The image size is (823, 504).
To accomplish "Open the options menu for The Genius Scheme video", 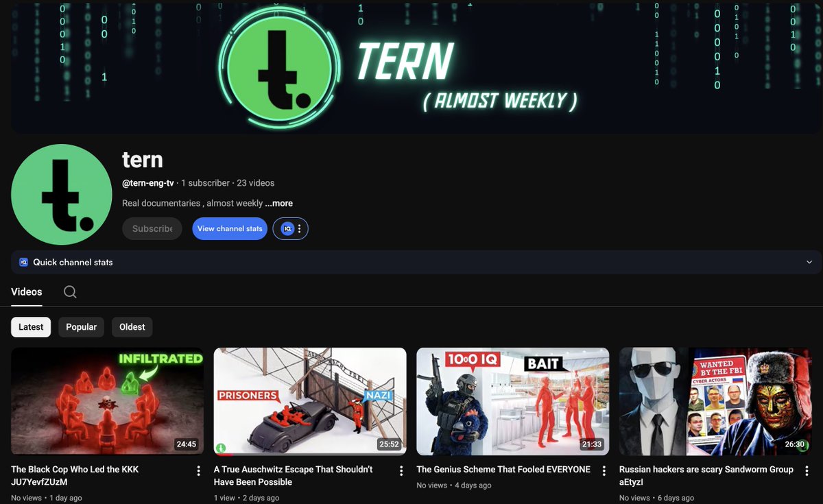I will [604, 470].
